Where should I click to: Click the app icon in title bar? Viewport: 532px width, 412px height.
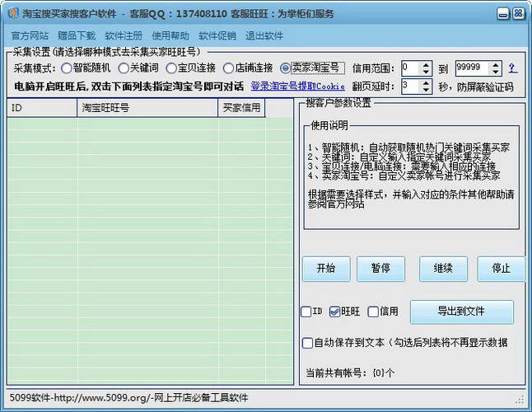point(13,13)
